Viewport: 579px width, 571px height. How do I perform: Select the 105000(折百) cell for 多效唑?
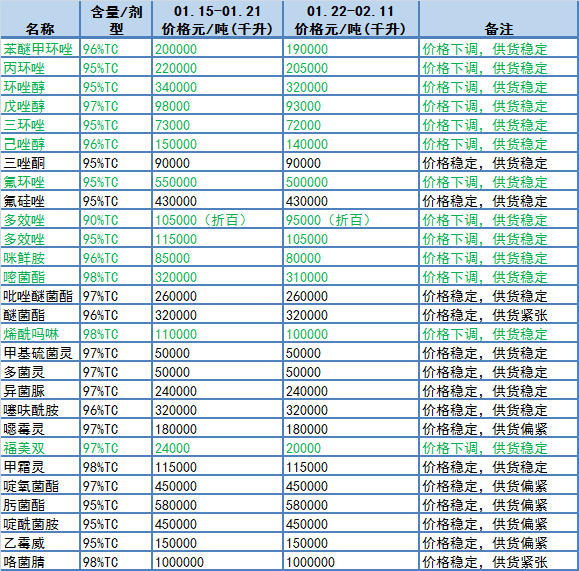click(217, 220)
